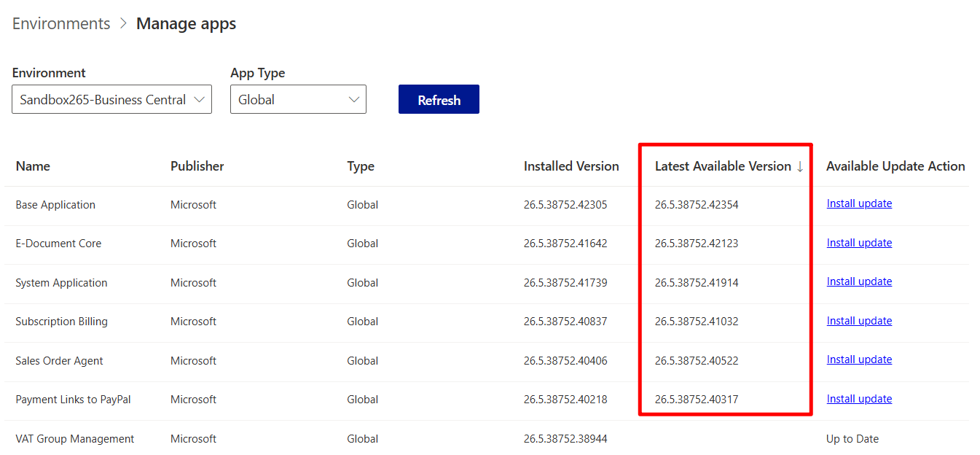
Task: Install update for E-Document Core
Action: pos(859,243)
